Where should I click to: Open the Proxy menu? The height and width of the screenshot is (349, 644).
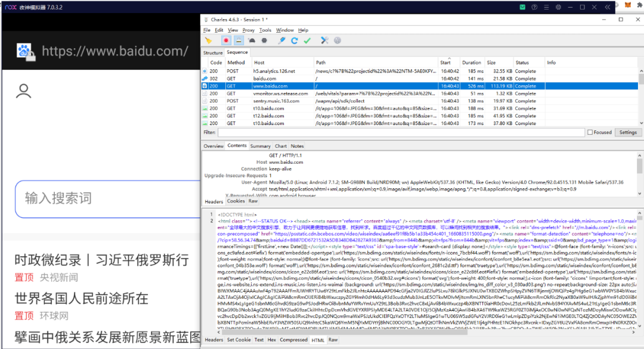[249, 30]
